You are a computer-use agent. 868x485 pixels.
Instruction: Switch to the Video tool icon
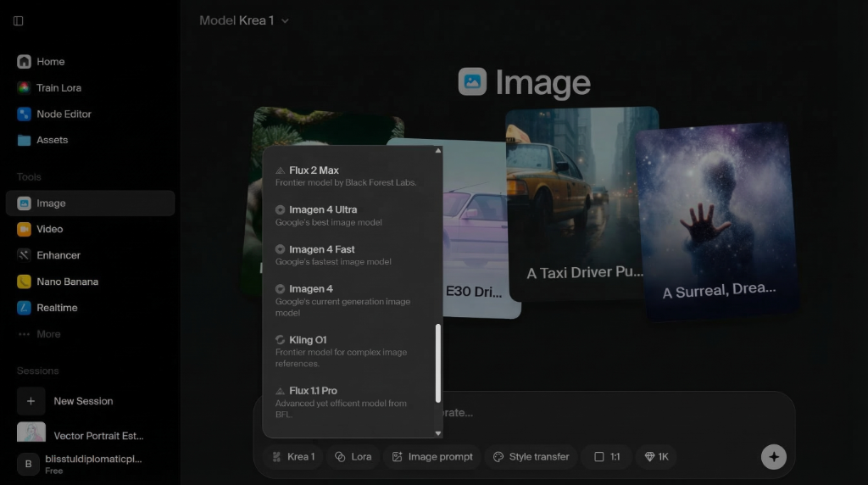tap(24, 229)
